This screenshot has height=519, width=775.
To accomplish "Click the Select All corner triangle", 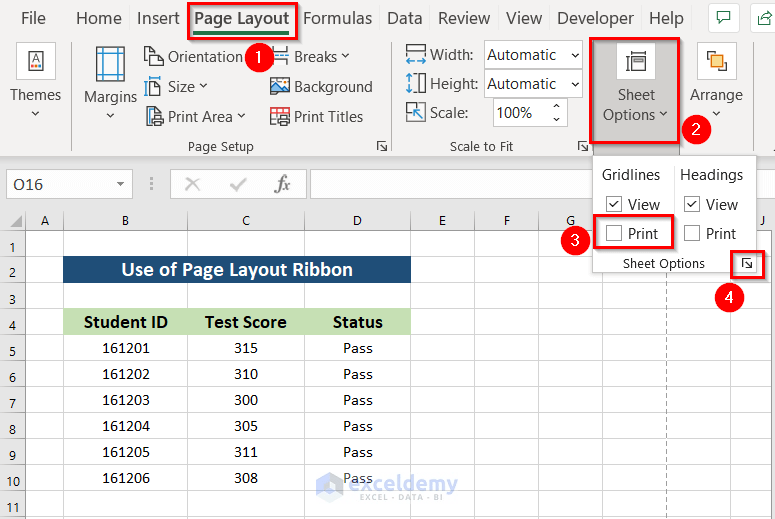I will click(x=16, y=220).
